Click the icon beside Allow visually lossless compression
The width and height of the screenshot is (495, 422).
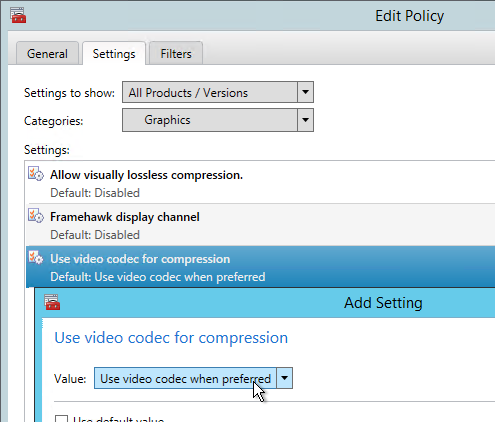[x=36, y=174]
